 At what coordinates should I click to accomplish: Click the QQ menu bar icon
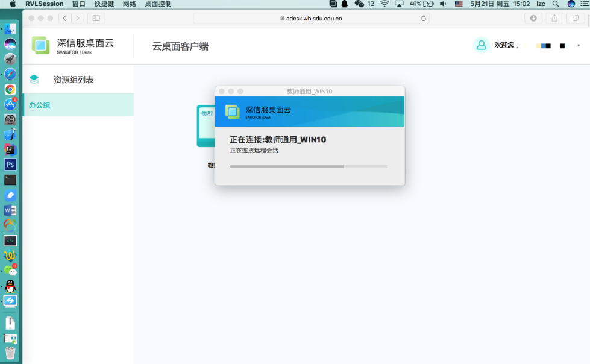click(x=344, y=4)
